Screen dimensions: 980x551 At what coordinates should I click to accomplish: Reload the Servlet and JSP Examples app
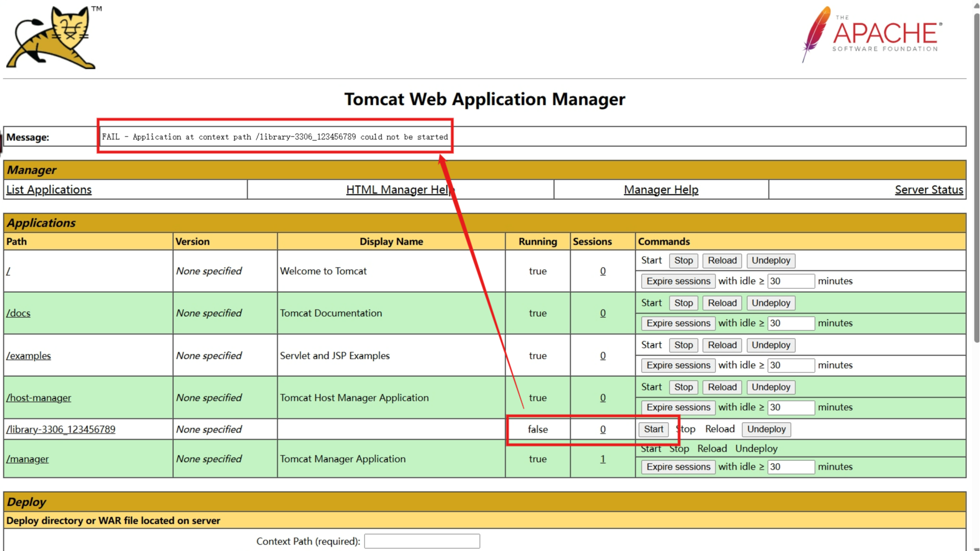tap(722, 345)
